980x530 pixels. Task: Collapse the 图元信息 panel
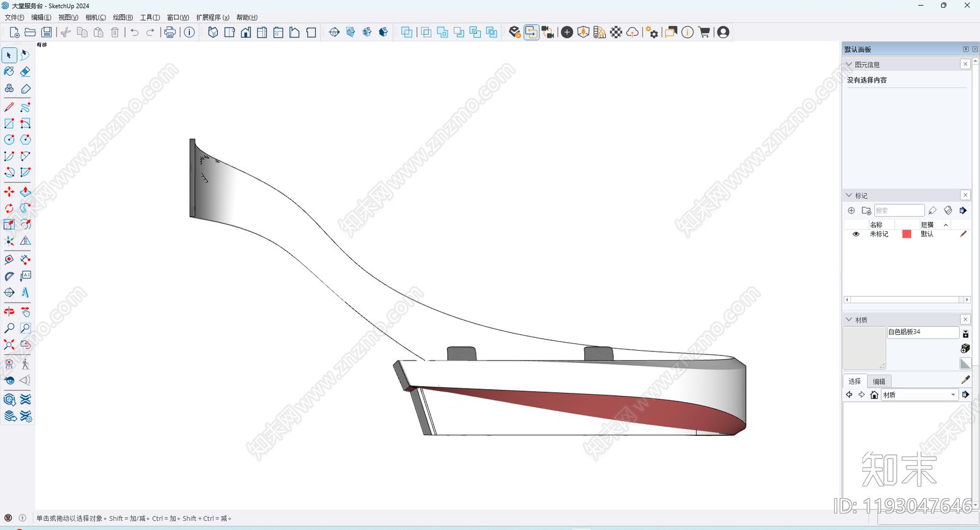tap(849, 64)
